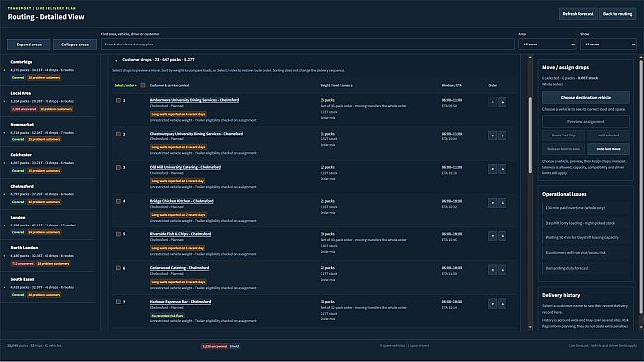Expand the Cambridge area
644x362 pixels.
47,70
